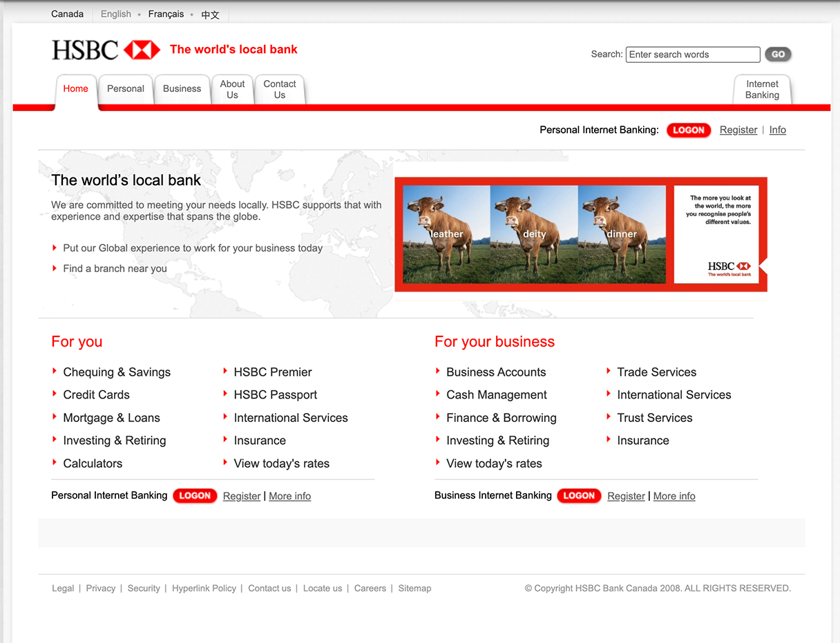
Task: Open the Register link beside top LOGON
Action: click(738, 130)
